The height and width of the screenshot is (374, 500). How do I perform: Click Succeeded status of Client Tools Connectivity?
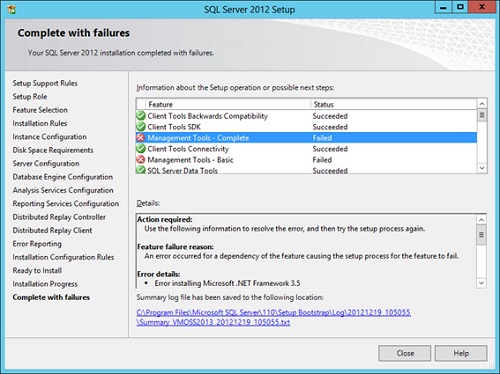click(x=330, y=149)
